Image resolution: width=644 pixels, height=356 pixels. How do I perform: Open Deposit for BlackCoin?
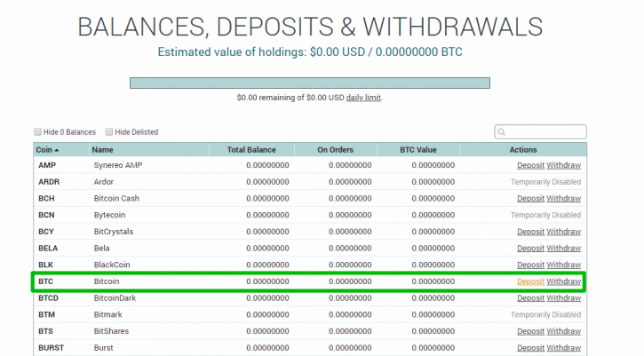click(x=530, y=265)
